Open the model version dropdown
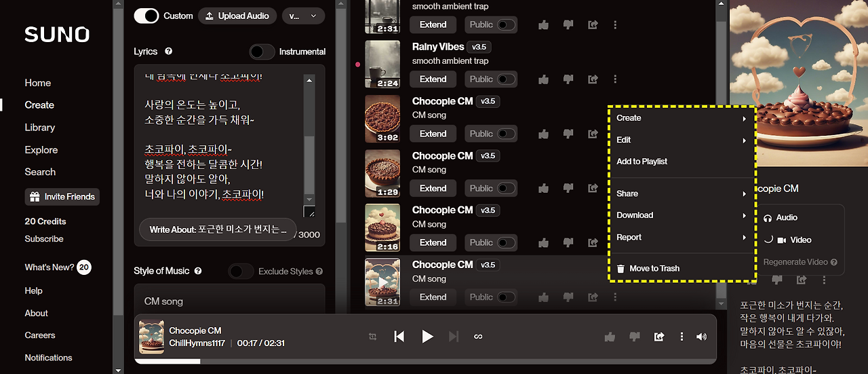 302,16
